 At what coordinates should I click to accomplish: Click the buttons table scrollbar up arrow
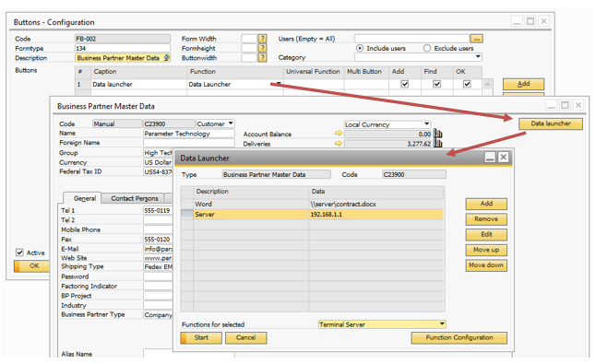488,84
